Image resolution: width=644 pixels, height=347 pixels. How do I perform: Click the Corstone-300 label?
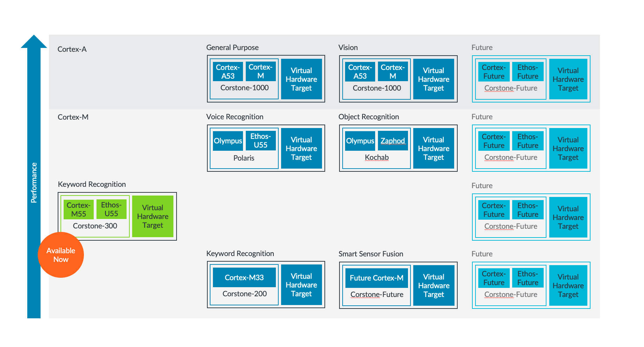click(x=95, y=226)
